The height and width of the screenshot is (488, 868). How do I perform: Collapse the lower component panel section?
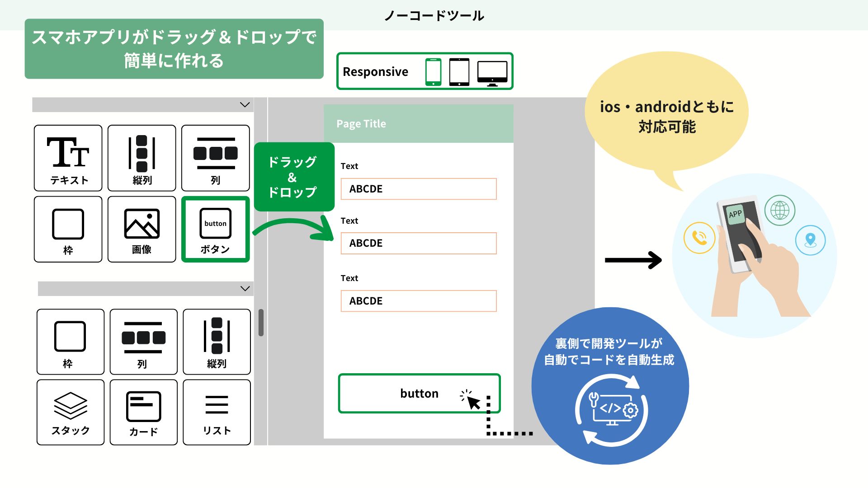(x=245, y=290)
